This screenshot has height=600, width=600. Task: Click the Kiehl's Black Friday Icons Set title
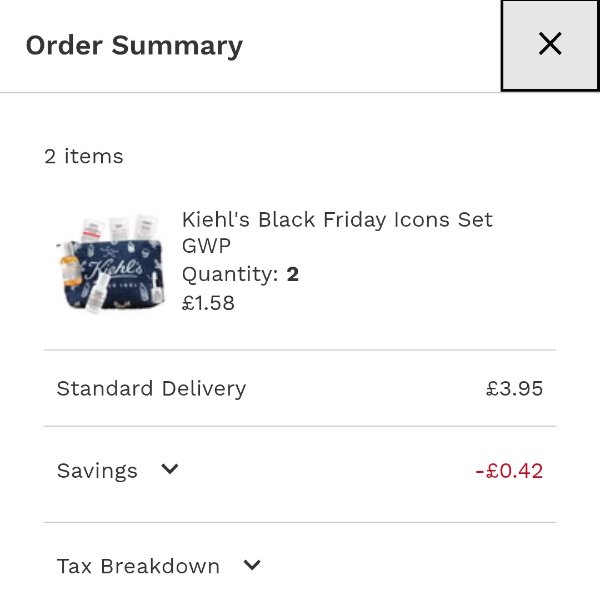click(337, 220)
